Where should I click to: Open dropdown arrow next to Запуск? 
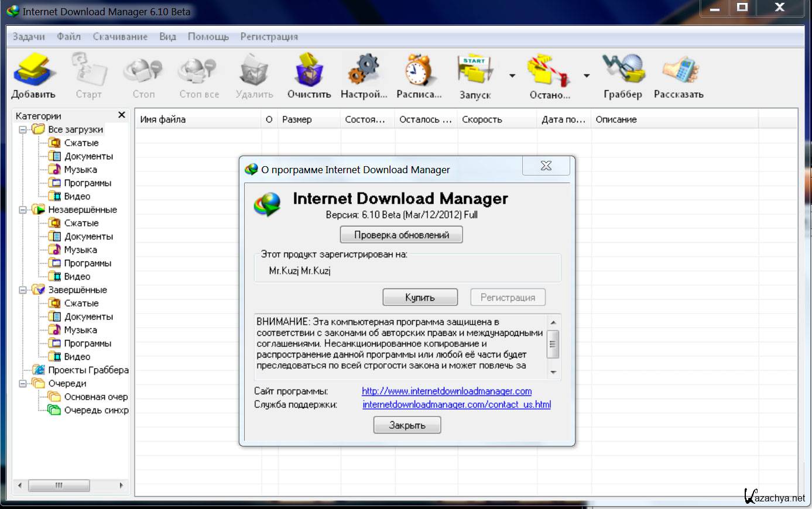(x=512, y=75)
